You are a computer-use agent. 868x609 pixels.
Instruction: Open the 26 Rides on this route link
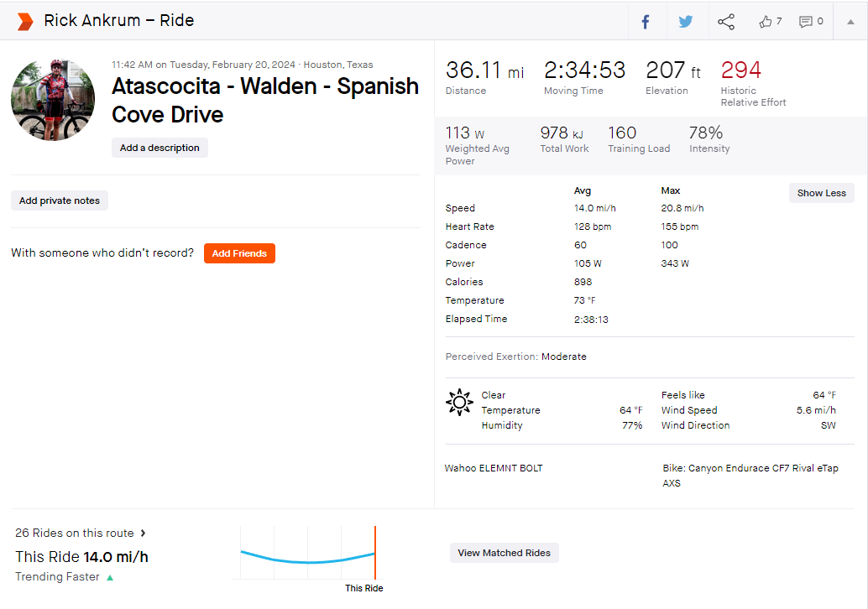click(x=74, y=533)
